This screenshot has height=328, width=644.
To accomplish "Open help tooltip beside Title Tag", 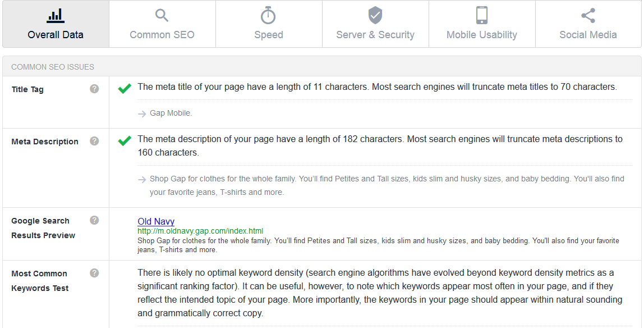I will coord(94,89).
